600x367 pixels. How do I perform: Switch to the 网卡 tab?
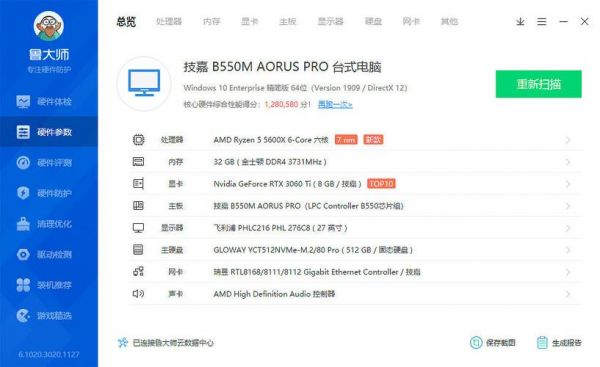pos(411,21)
